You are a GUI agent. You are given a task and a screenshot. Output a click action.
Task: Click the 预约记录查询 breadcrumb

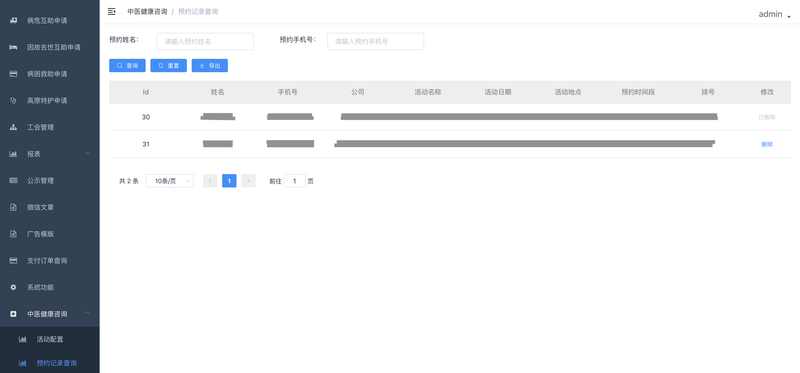(198, 11)
